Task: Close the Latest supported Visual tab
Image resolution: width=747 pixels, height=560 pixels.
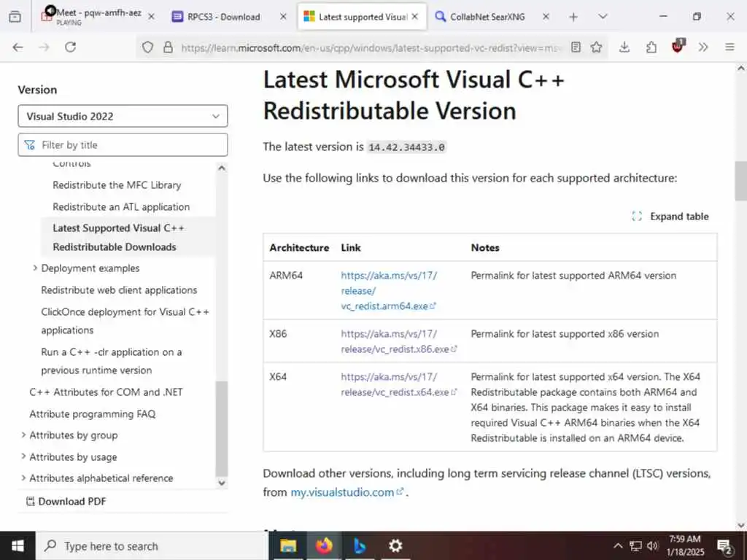Action: point(415,17)
